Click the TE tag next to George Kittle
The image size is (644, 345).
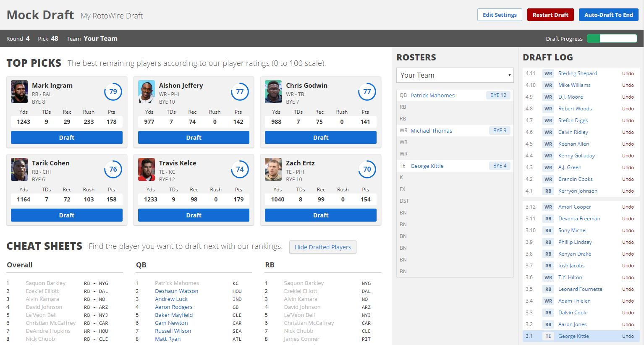point(548,336)
